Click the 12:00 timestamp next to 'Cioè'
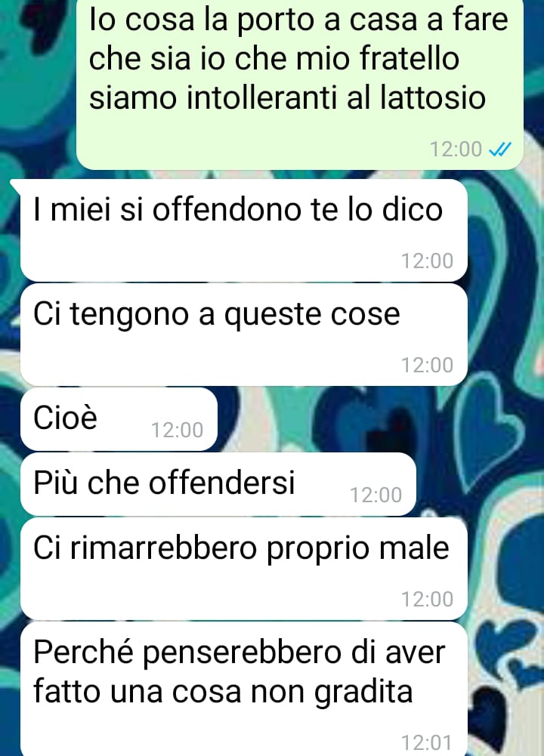The height and width of the screenshot is (756, 544). click(x=178, y=430)
